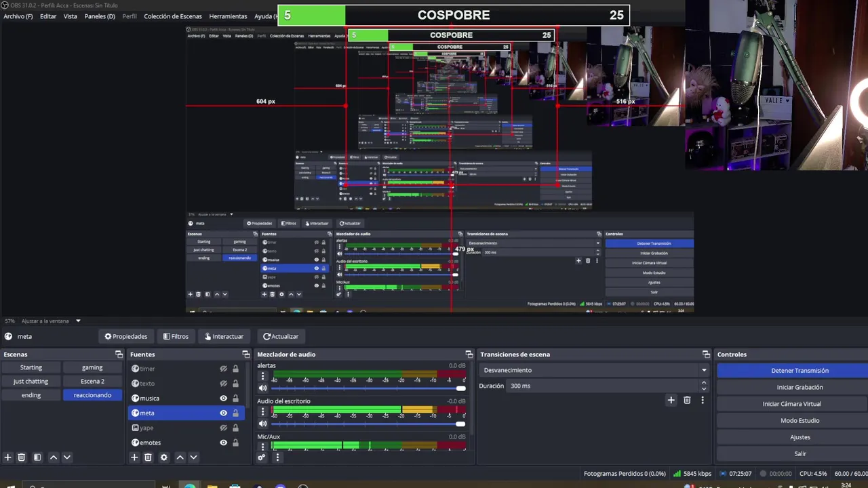Toggle lock on the meta source
The image size is (868, 488).
235,413
